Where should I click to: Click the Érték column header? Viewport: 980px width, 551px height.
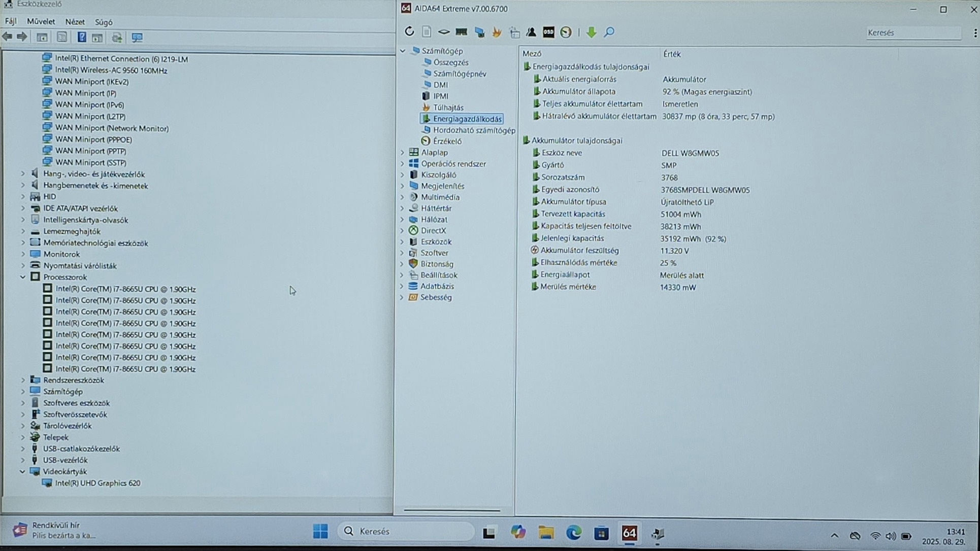671,54
